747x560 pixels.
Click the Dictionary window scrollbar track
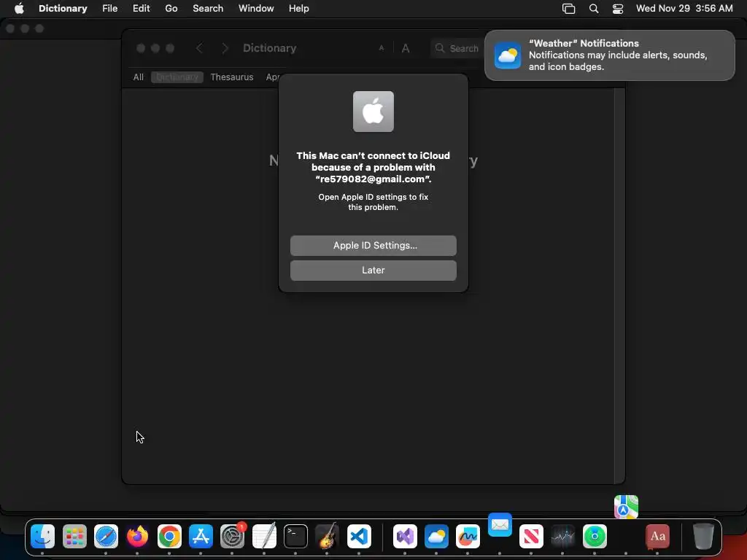click(619, 286)
